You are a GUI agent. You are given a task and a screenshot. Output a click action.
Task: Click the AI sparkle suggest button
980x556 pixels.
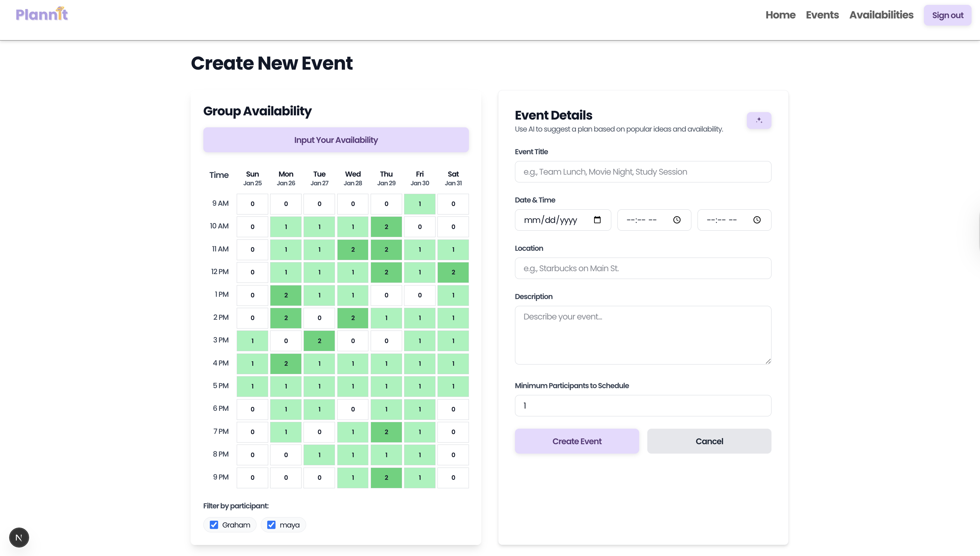(x=759, y=120)
